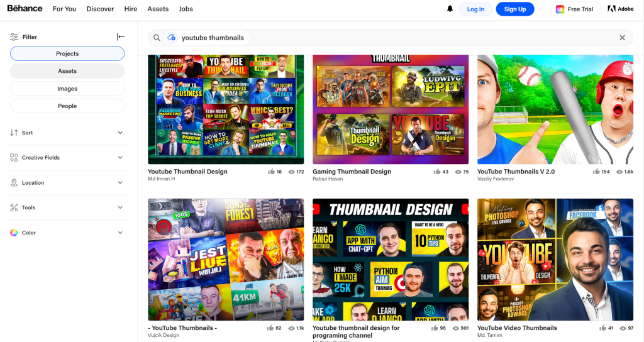
Task: Click Youtube thumbnail design for programing channel title
Action: 356,332
